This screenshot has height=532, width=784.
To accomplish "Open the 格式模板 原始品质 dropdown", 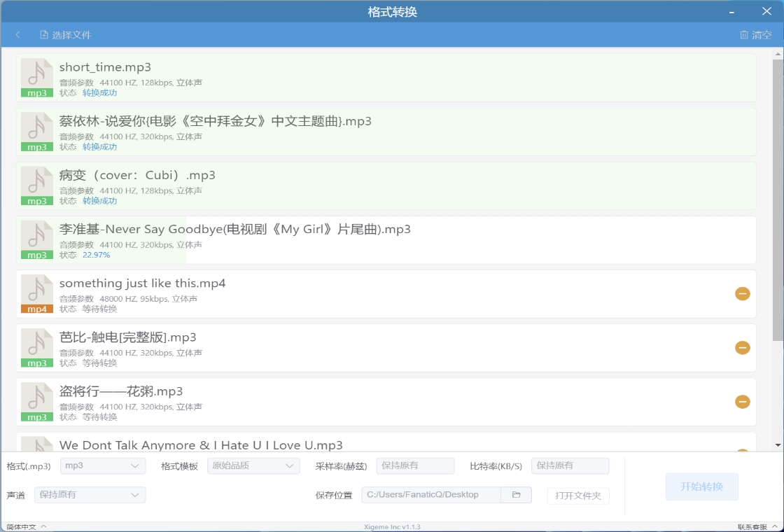I will pyautogui.click(x=253, y=465).
